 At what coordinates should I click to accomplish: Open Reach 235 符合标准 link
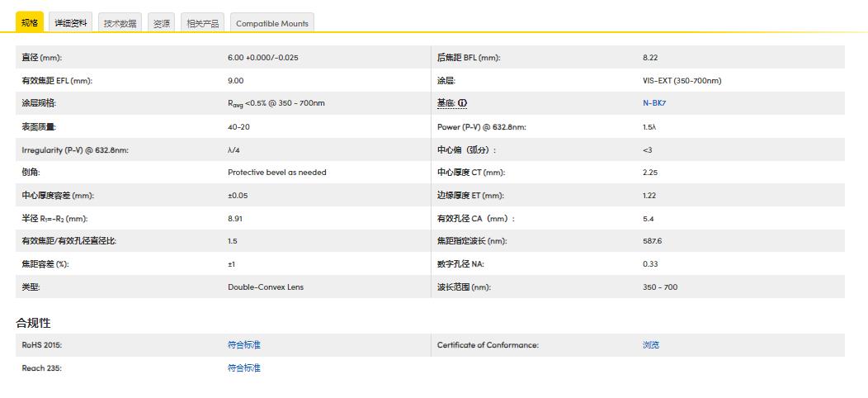243,368
